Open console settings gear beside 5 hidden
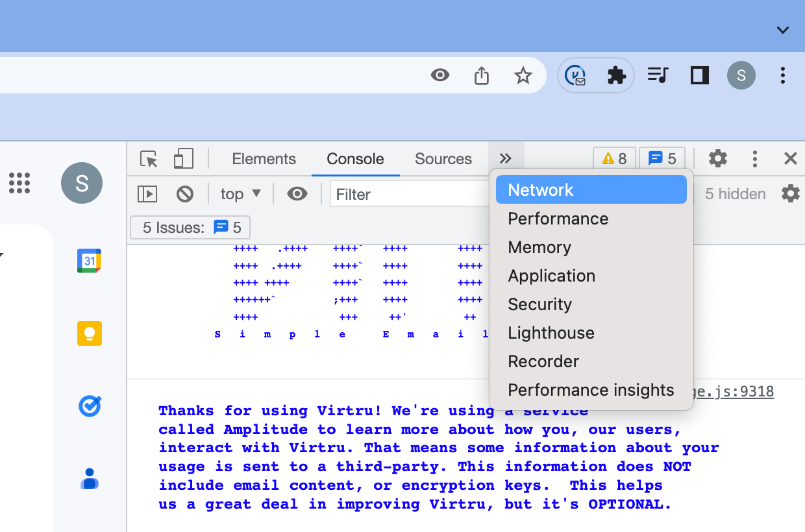This screenshot has height=532, width=805. tap(790, 193)
